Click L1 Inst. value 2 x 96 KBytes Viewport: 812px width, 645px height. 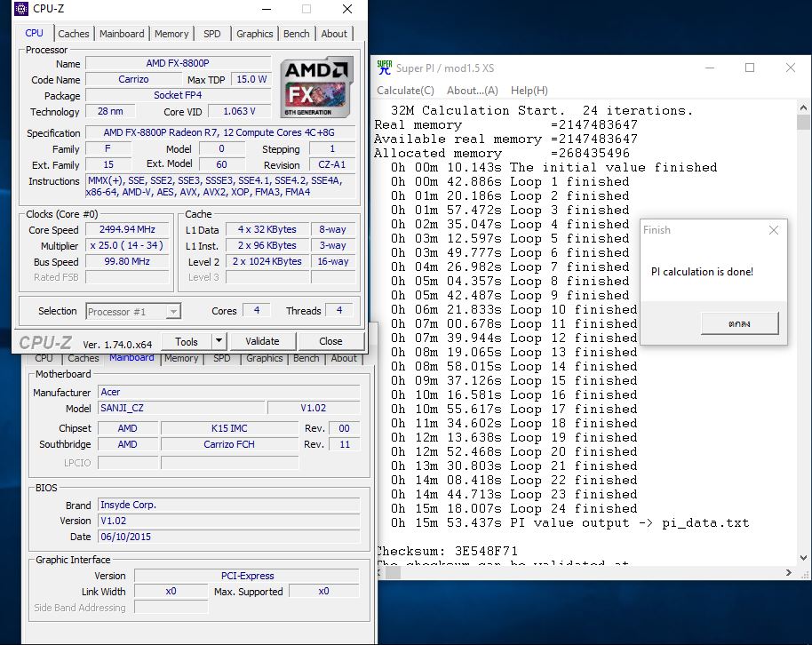coord(267,245)
